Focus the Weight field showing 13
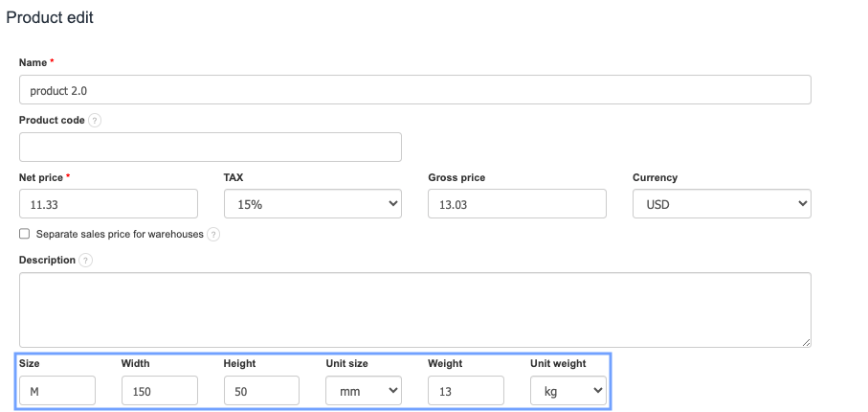Screen dimensions: 868x412 [x=465, y=390]
